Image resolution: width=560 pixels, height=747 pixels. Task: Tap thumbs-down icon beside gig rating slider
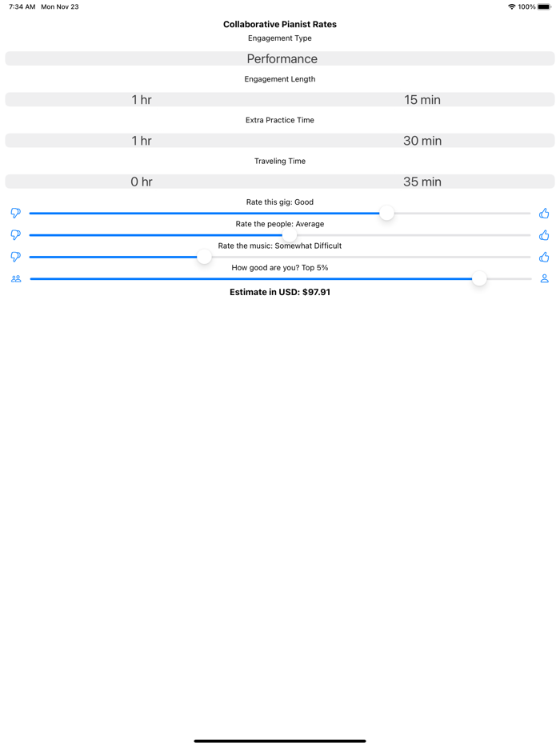tap(15, 214)
